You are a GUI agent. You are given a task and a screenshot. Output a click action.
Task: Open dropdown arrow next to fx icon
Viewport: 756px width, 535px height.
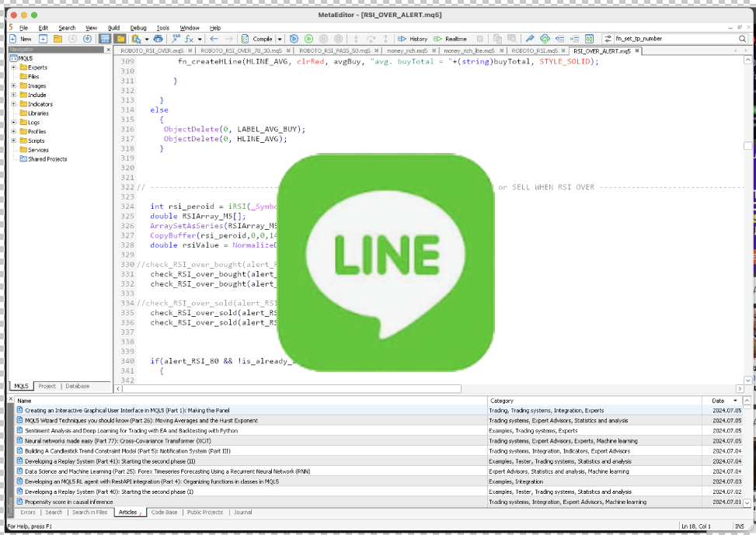click(x=200, y=39)
